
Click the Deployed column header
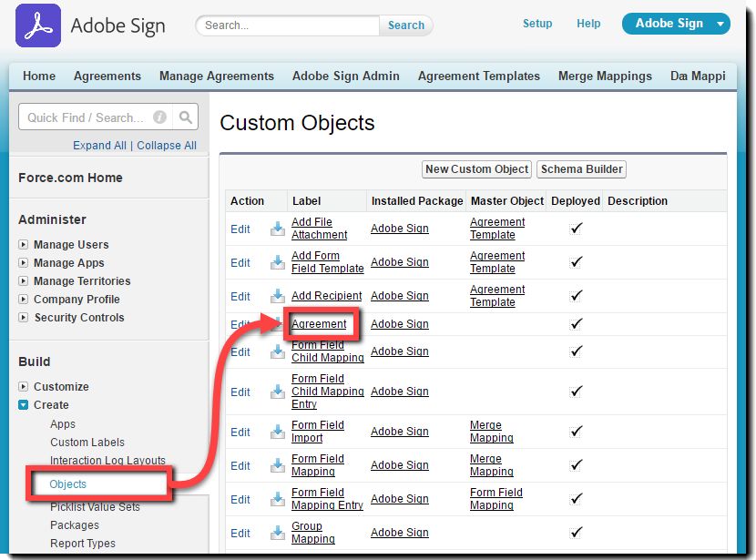[x=575, y=201]
